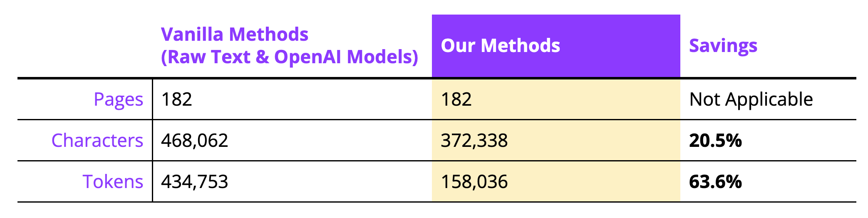The image size is (868, 218).
Task: Select the highlighted 372,338 characters cell
Action: [x=474, y=141]
